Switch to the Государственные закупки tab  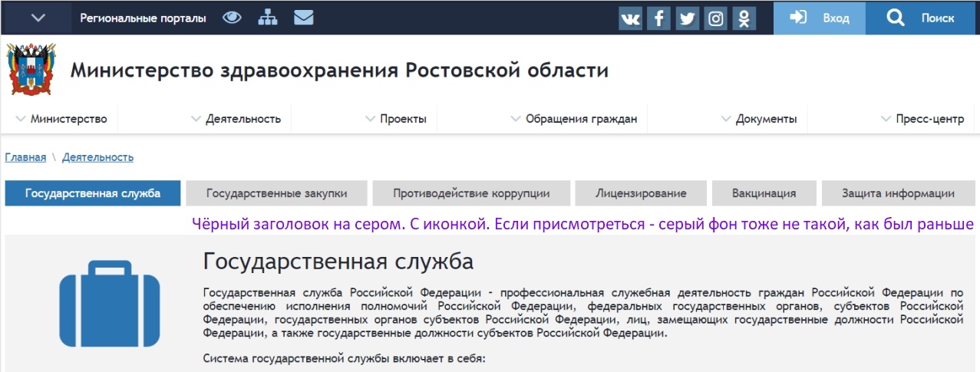pos(276,193)
